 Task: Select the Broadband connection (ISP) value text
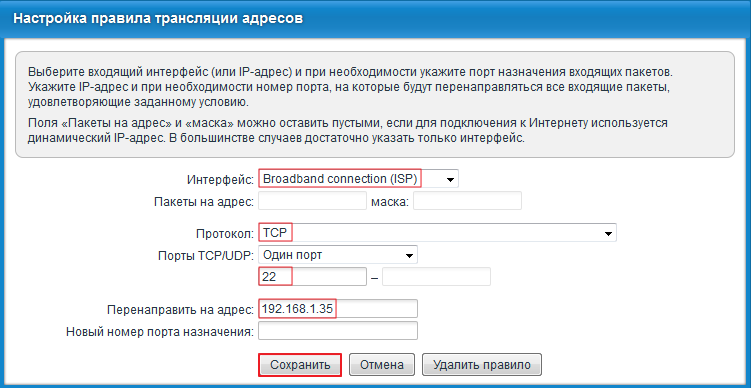(341, 179)
